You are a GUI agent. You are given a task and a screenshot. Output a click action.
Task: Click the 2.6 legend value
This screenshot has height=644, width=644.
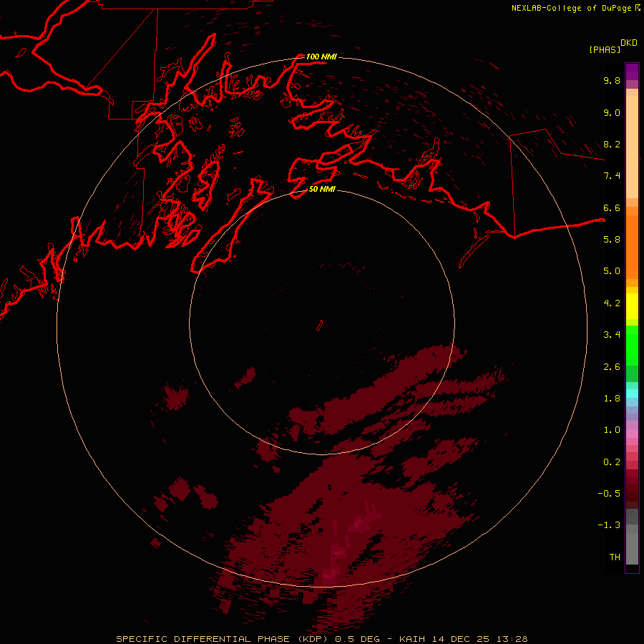(x=612, y=367)
